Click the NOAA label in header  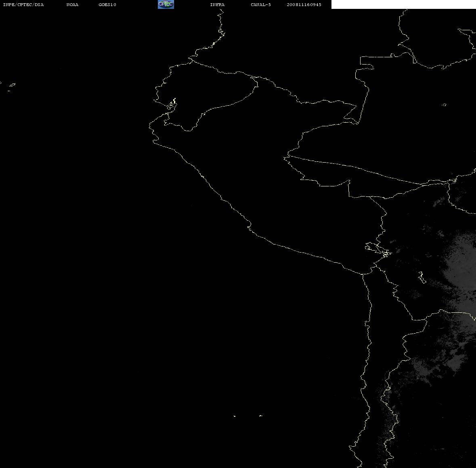72,4
